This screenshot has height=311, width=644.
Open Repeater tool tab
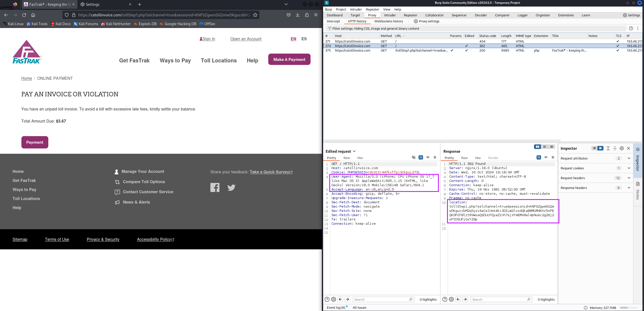[410, 15]
